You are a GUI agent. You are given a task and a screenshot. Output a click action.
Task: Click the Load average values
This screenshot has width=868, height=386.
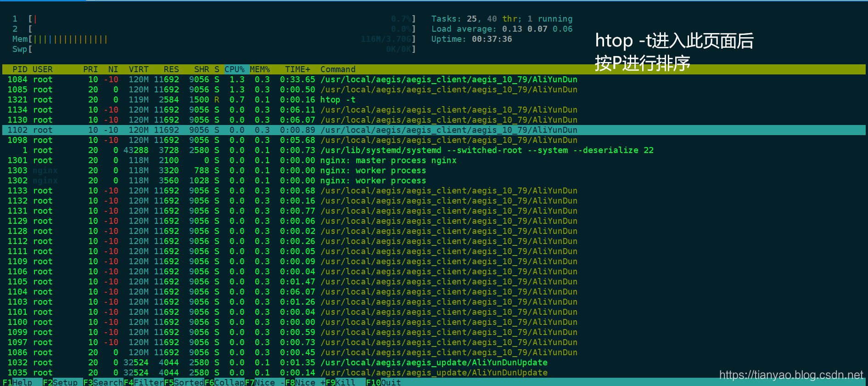(537, 29)
